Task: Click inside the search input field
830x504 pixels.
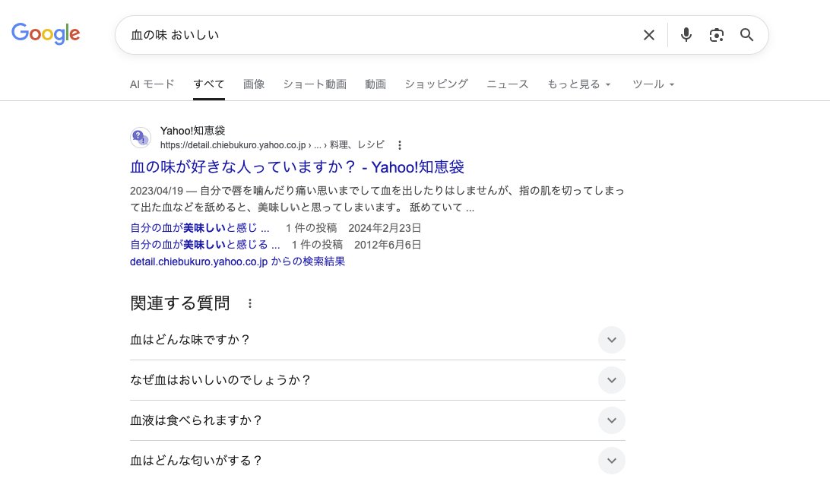Action: [372, 35]
